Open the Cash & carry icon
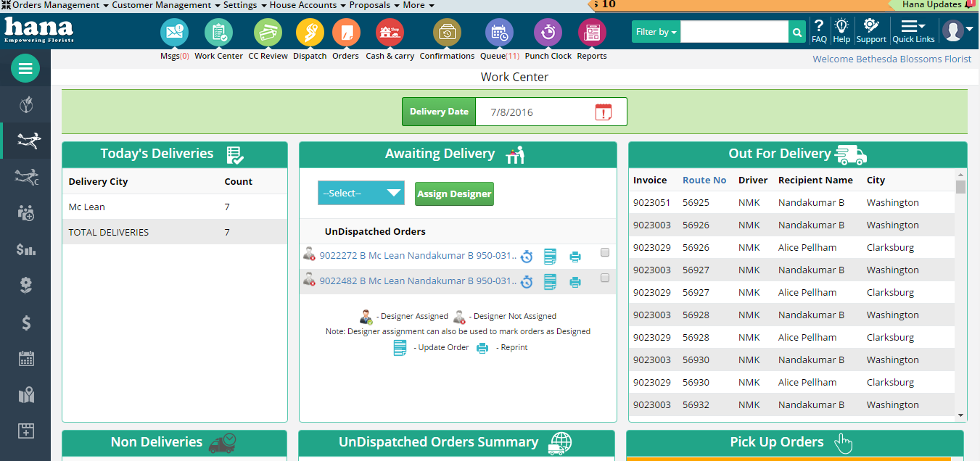Viewport: 980px width, 461px height. click(x=390, y=33)
